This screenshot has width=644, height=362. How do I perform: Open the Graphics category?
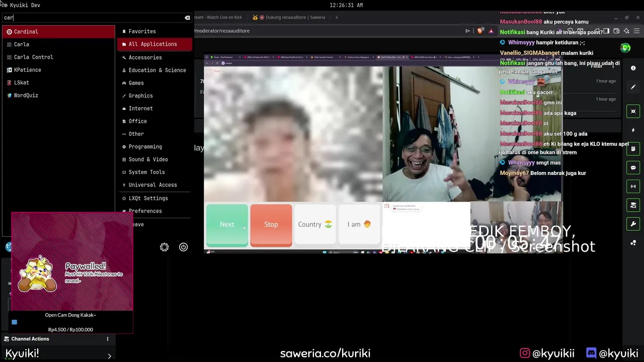[154, 96]
